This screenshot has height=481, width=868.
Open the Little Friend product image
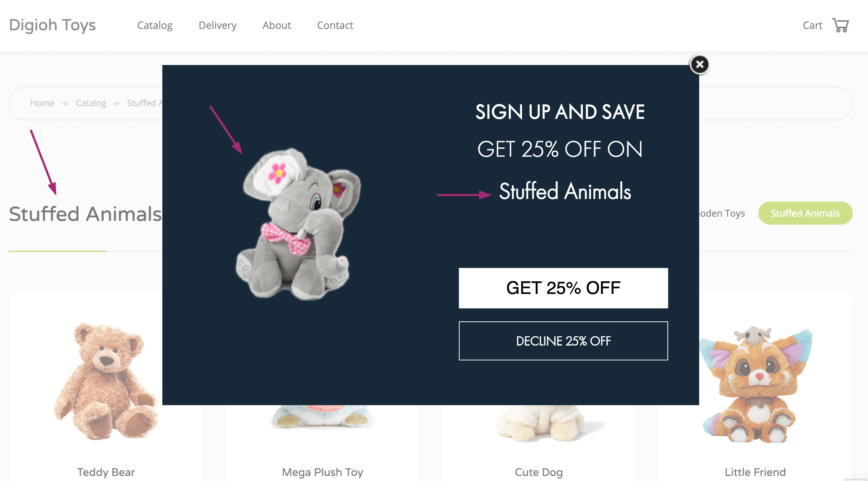pyautogui.click(x=756, y=385)
